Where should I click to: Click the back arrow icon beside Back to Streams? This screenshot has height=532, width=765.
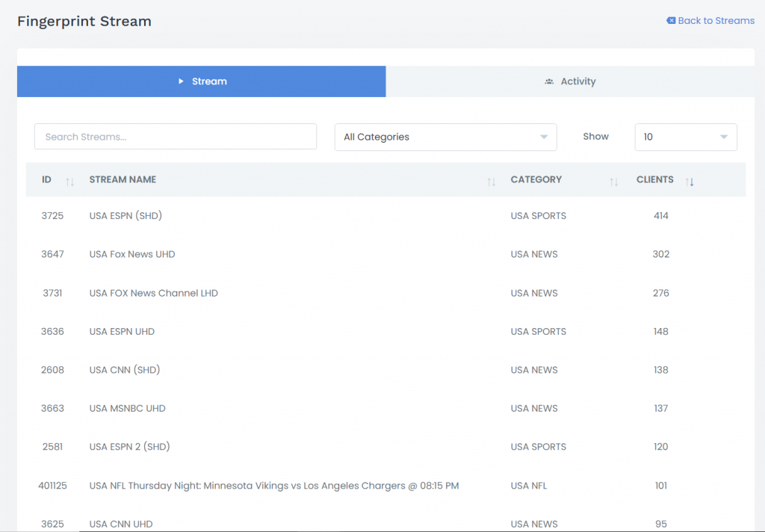click(671, 21)
